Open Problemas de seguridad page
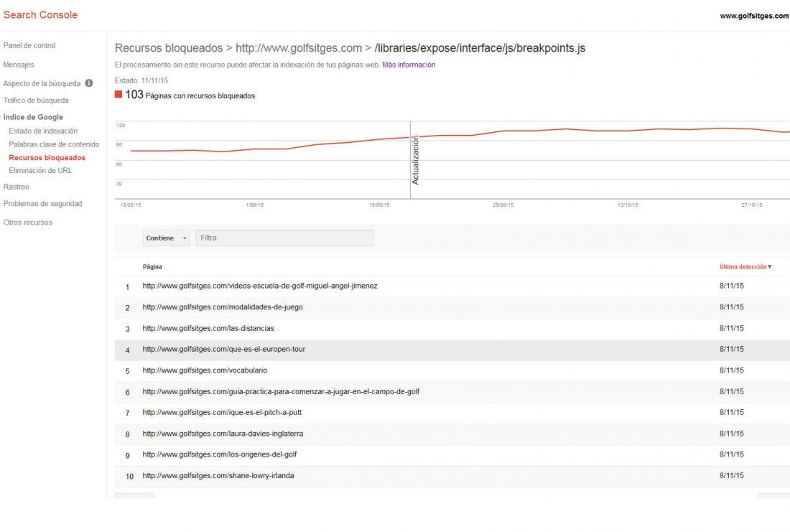The width and height of the screenshot is (790, 532). pos(42,203)
